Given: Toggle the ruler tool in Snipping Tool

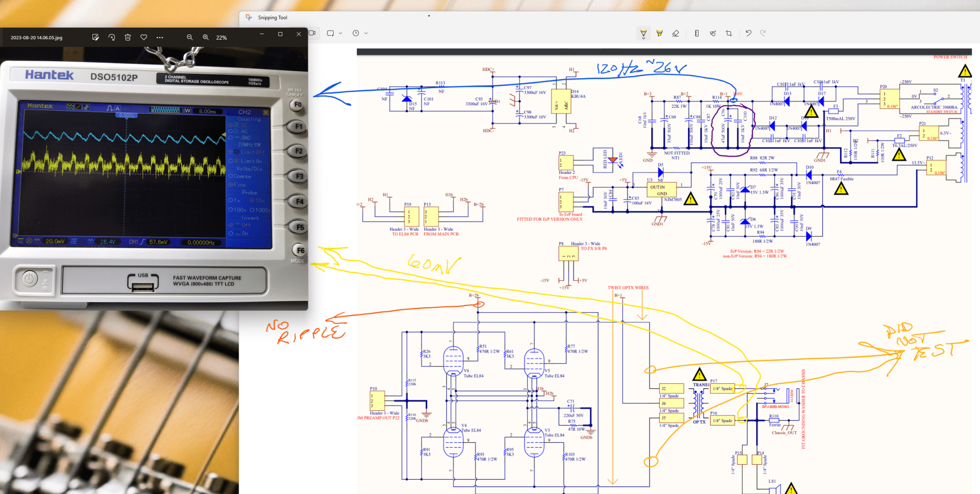Looking at the screenshot, I should (x=697, y=34).
